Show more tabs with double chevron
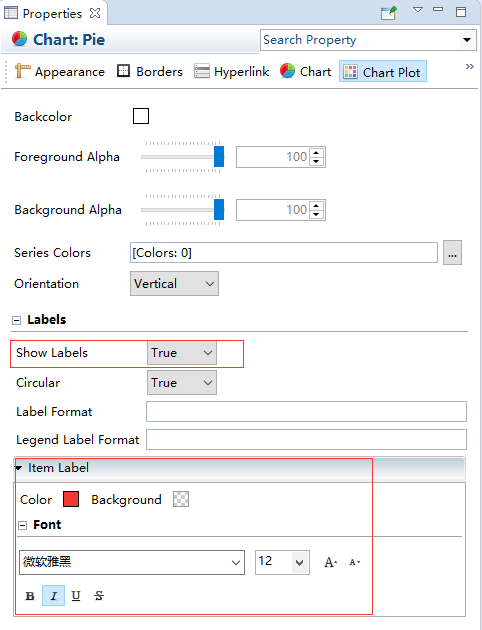 tap(470, 67)
